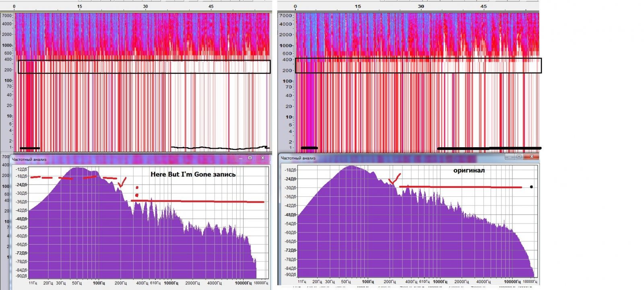The image size is (644, 290).
Task: Select the Частотный анализ title of left analysis window
Action: pyautogui.click(x=29, y=160)
